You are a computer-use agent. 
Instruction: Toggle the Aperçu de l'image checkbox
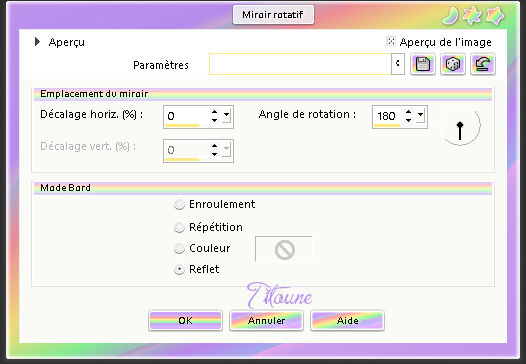391,41
